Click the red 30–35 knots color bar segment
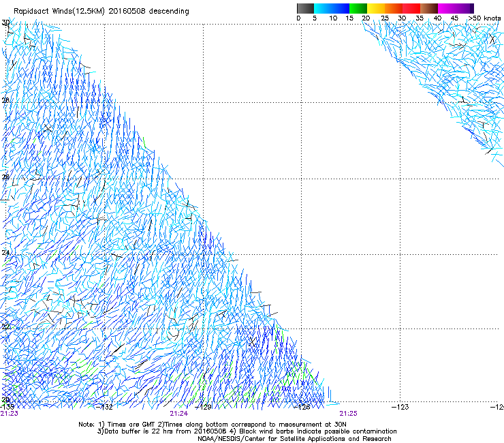 click(x=411, y=8)
